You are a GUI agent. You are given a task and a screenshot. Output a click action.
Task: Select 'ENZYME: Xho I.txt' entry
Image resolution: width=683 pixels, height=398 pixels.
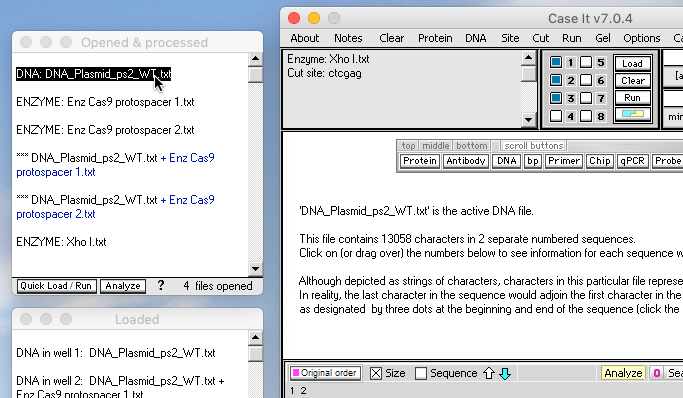coord(61,242)
